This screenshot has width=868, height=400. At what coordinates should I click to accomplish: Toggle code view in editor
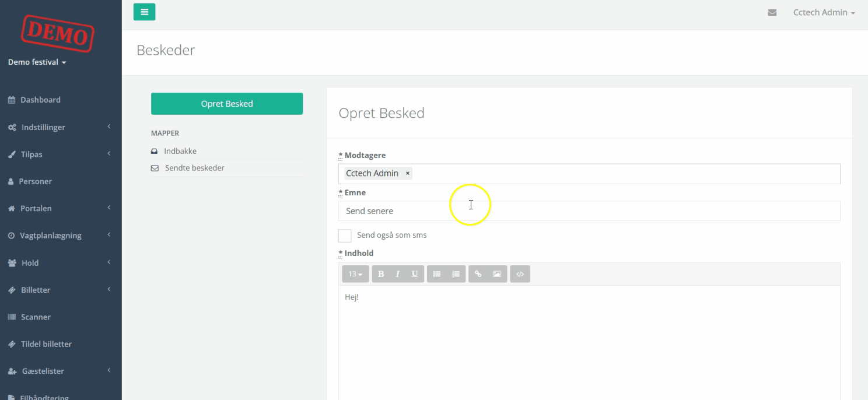point(520,274)
